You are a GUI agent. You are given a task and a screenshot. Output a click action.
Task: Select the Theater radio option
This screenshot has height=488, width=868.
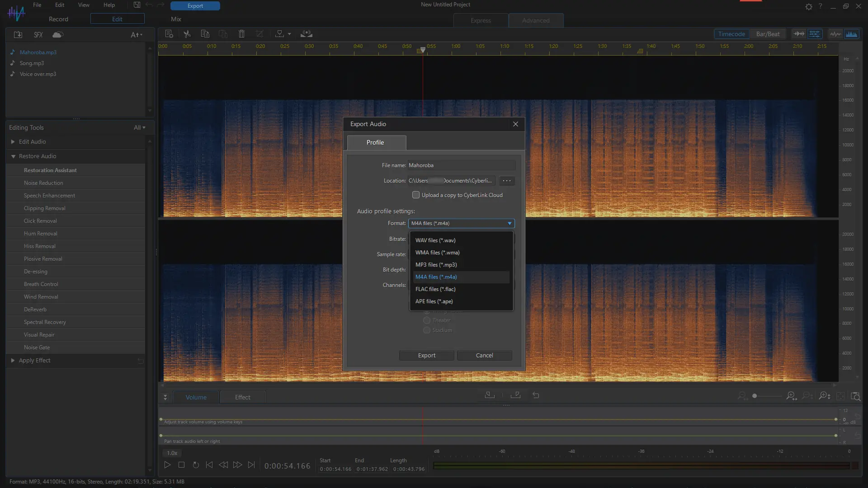427,320
